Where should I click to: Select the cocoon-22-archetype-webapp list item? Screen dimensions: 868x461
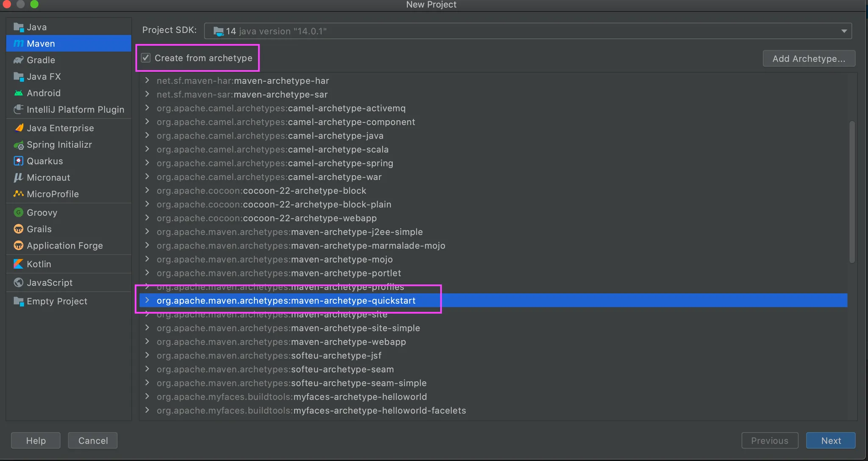click(267, 218)
